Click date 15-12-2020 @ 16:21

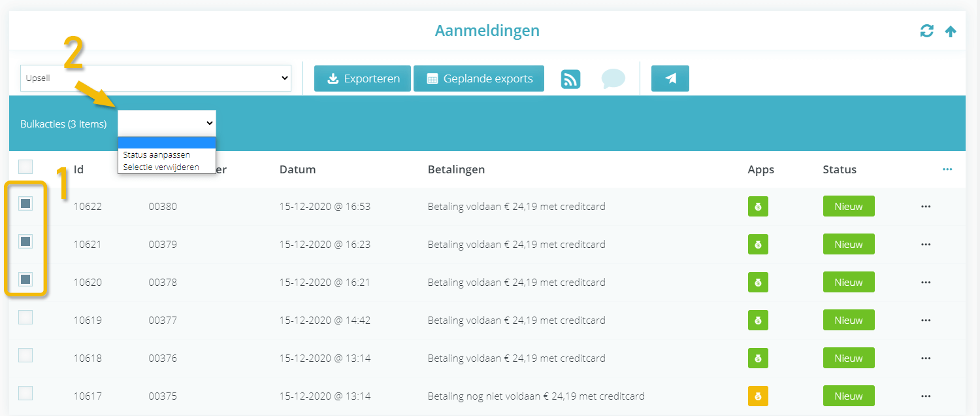coord(325,283)
